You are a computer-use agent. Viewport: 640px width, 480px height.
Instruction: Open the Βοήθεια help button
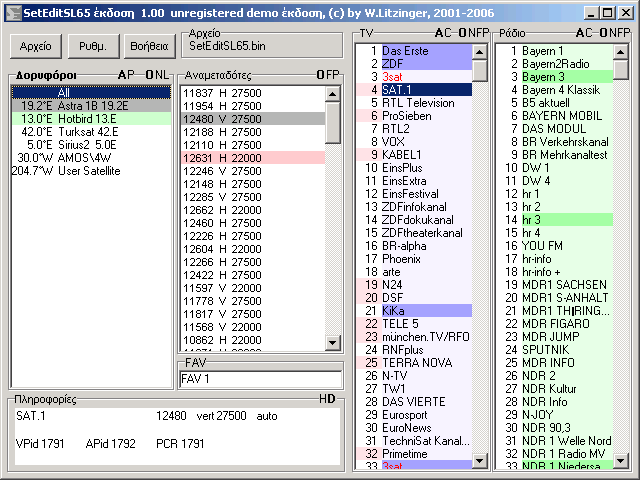[x=149, y=46]
